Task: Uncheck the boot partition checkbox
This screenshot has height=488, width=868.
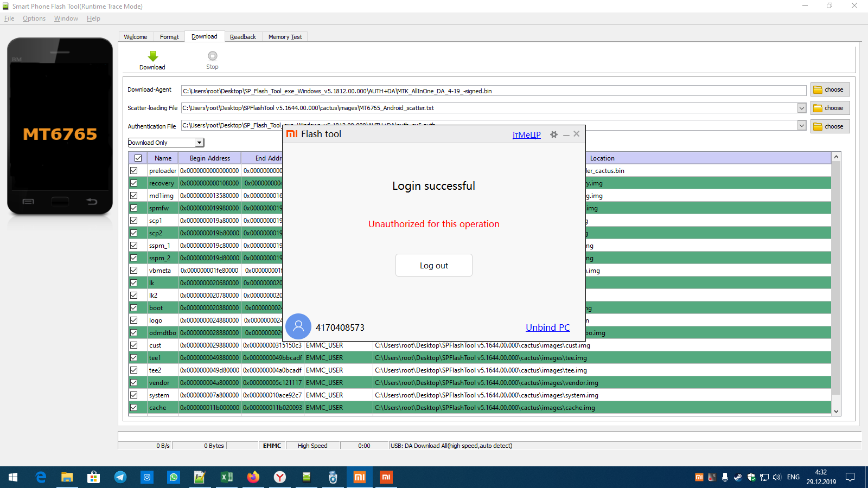Action: click(x=134, y=308)
